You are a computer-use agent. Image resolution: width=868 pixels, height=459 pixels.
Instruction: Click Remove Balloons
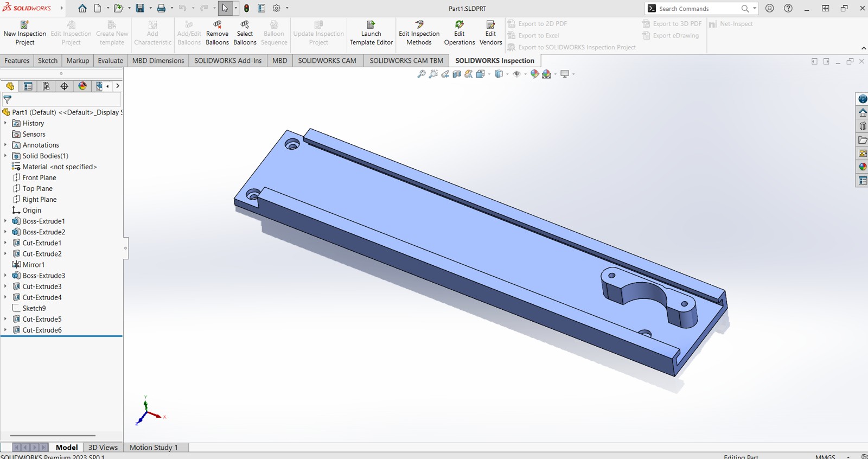[217, 33]
